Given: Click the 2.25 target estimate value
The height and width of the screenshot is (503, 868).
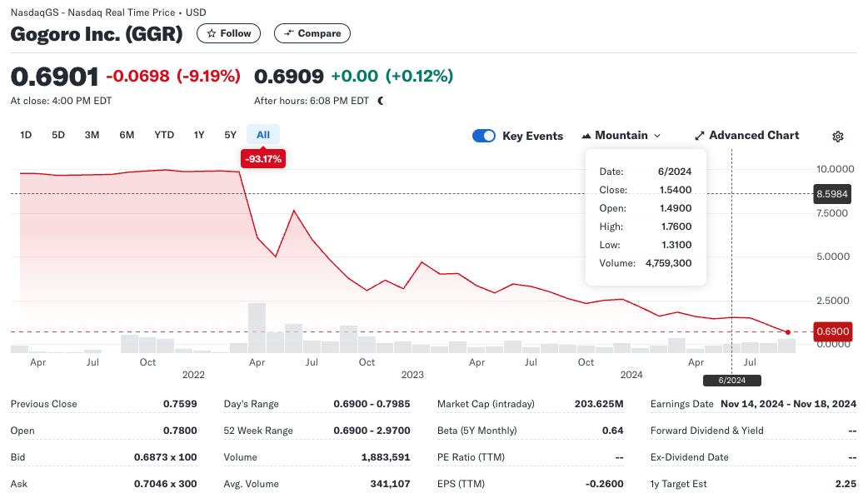Looking at the screenshot, I should [846, 484].
